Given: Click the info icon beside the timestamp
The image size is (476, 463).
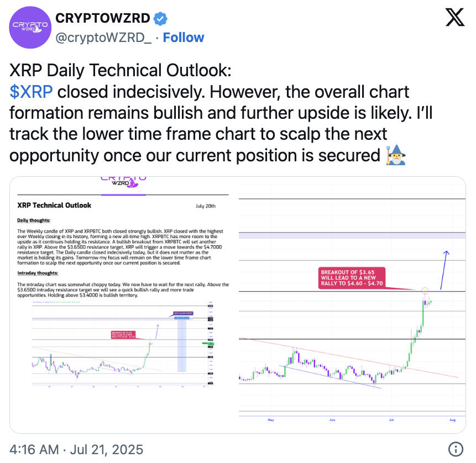Looking at the screenshot, I should coord(456,449).
